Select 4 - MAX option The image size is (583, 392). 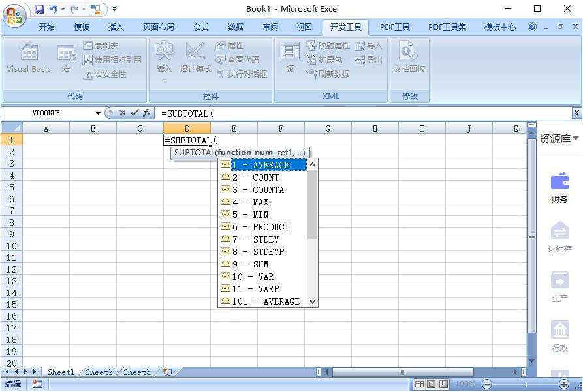coord(263,202)
